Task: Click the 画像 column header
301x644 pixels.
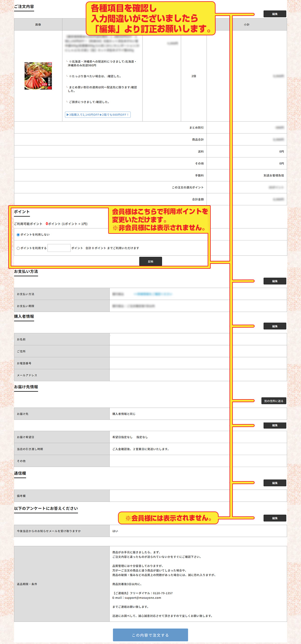Action: 38,25
